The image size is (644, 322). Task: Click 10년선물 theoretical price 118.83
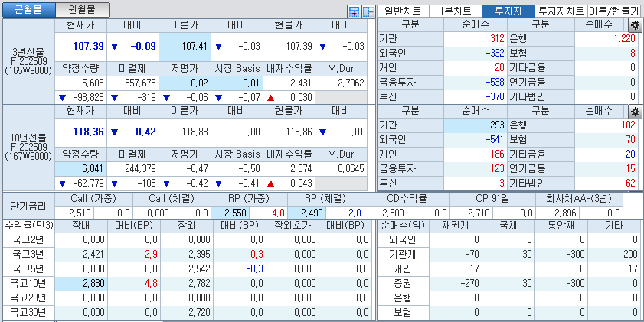pos(195,132)
